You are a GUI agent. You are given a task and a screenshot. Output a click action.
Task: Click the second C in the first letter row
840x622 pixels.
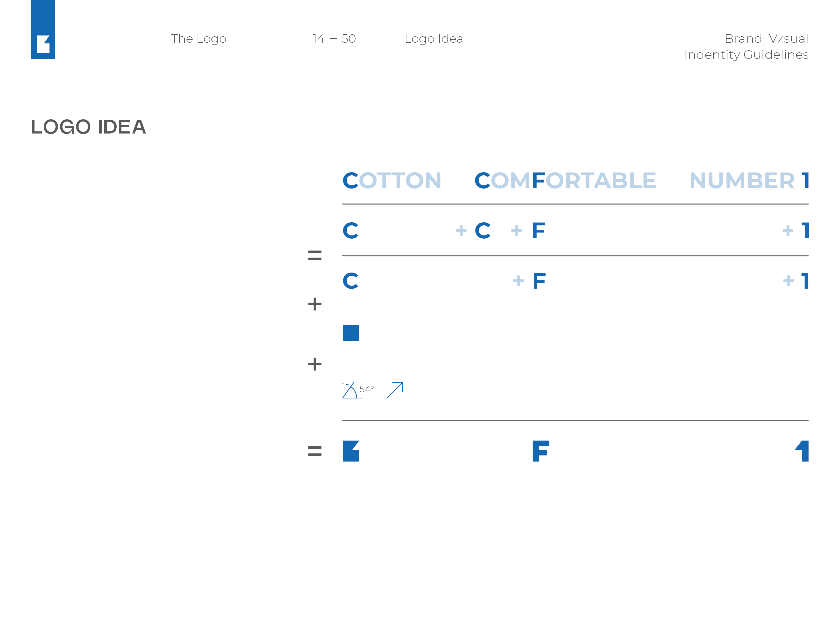(482, 230)
